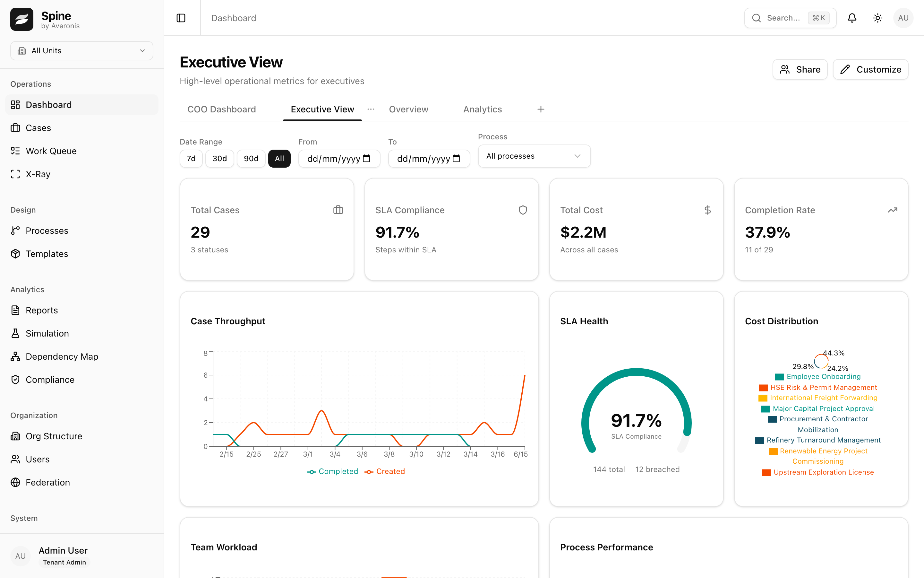The image size is (924, 578).
Task: Click the 91.7% SLA Health gauge
Action: (x=636, y=411)
